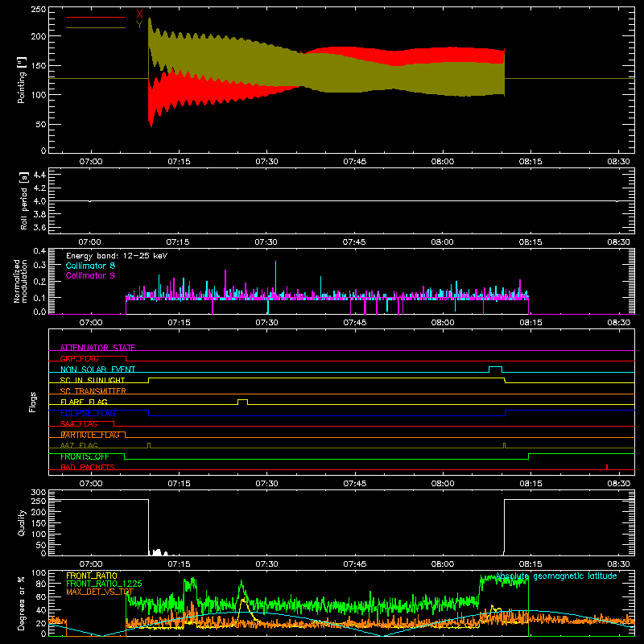Select the 'Energy band: 12-25 keV' text
This screenshot has width=644, height=644.
pos(117,256)
